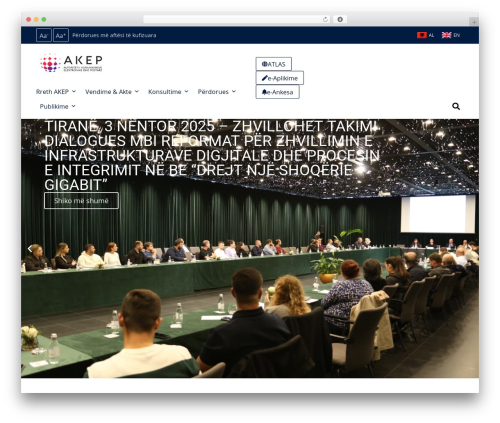Click the hero slide headline text
500x423 pixels.
click(x=212, y=156)
